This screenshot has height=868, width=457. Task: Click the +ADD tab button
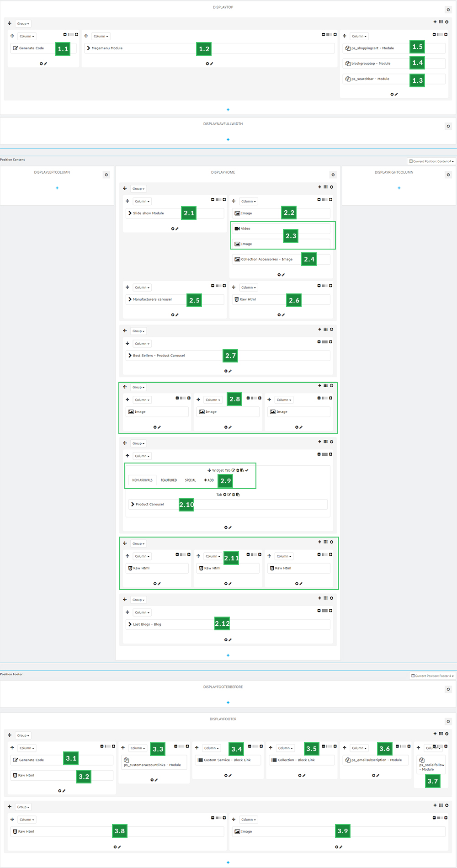point(209,480)
